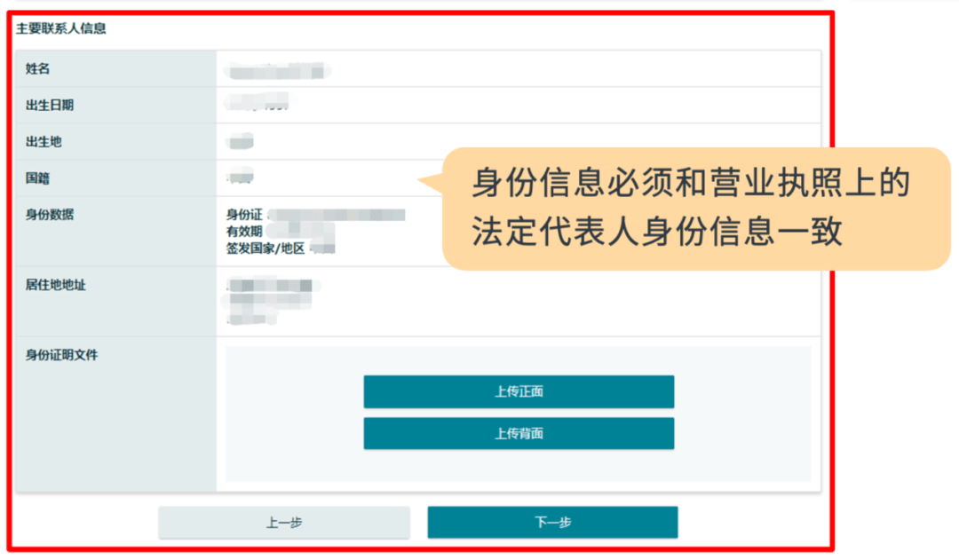Image resolution: width=959 pixels, height=560 pixels.
Task: Click the 居住地地址 row label
Action: 56,285
